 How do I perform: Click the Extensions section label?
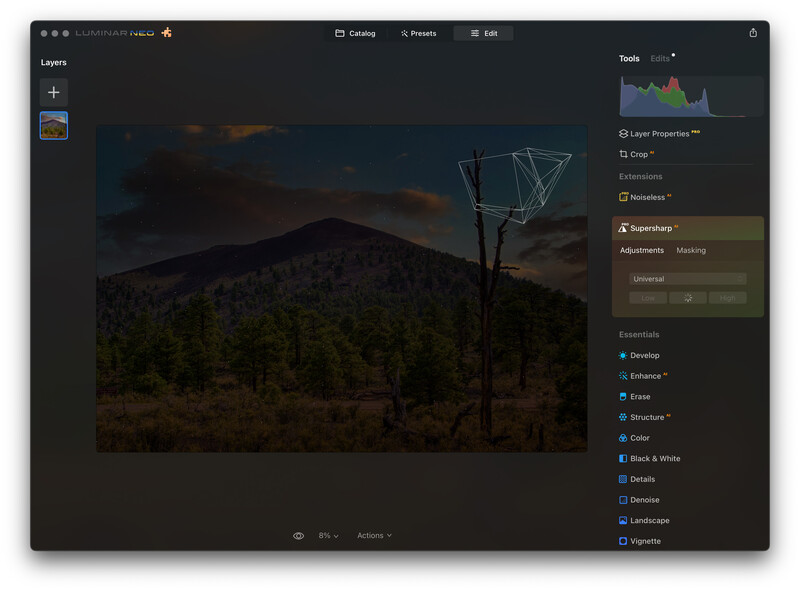pos(640,177)
